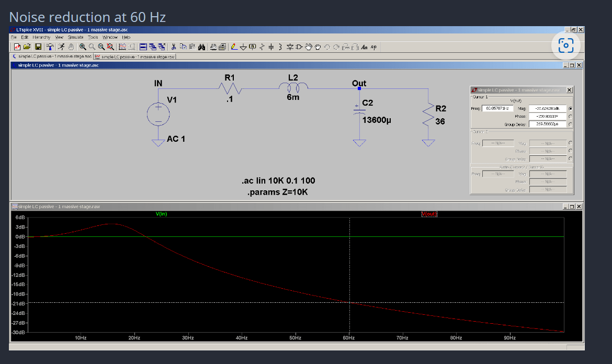Screen dimensions: 612x364
Task: Click the Zoom to Fit icon
Action: (x=110, y=47)
